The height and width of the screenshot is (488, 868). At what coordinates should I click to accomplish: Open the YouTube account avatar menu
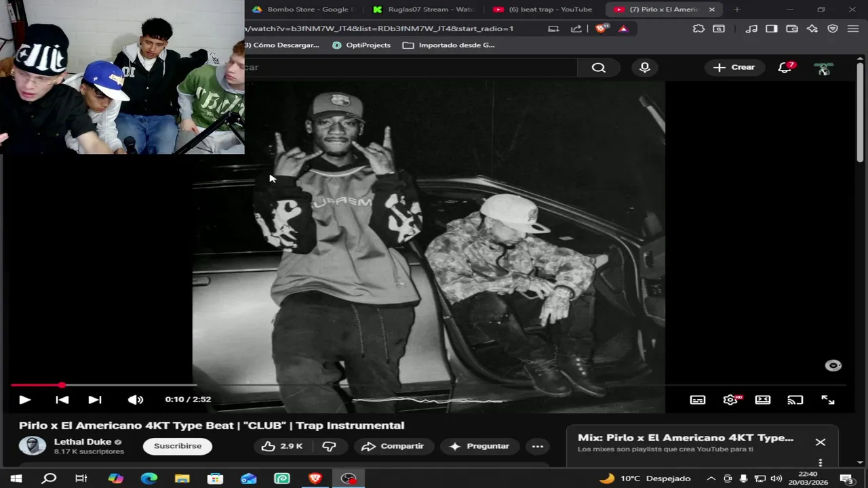coord(824,68)
